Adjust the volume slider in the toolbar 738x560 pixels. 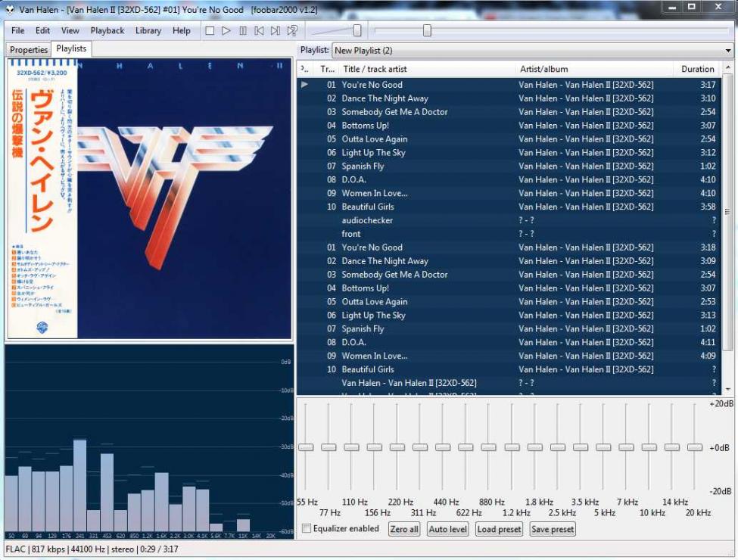point(357,30)
